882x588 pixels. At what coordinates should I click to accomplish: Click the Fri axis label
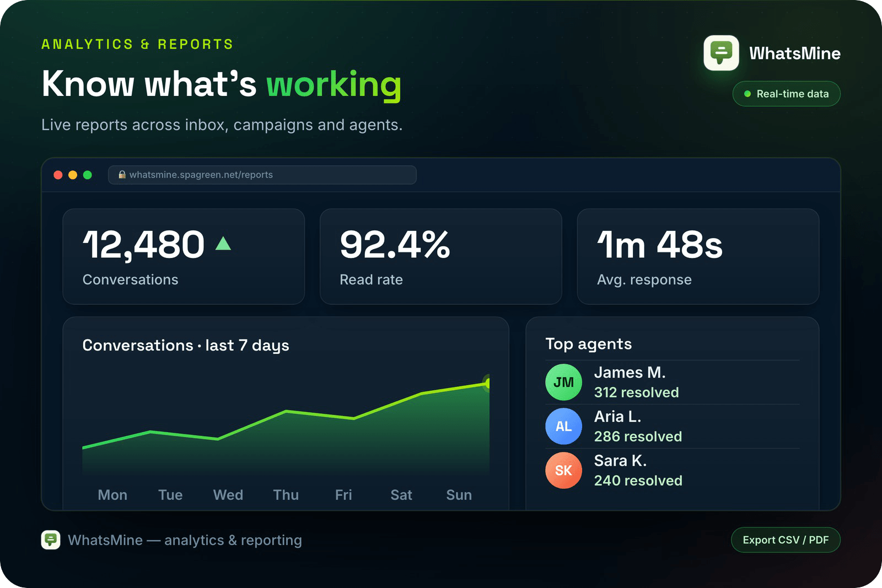point(343,495)
